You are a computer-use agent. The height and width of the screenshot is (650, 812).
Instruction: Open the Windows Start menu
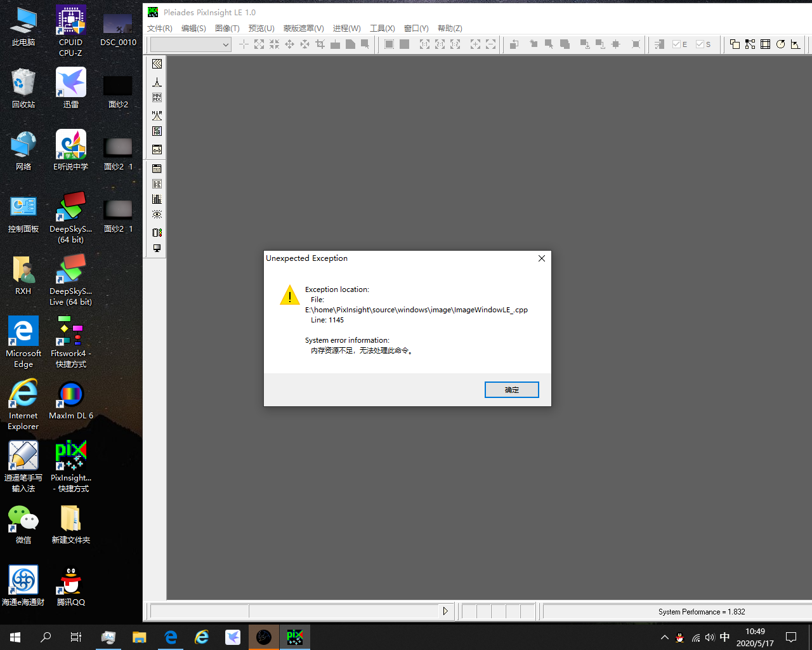click(x=15, y=637)
